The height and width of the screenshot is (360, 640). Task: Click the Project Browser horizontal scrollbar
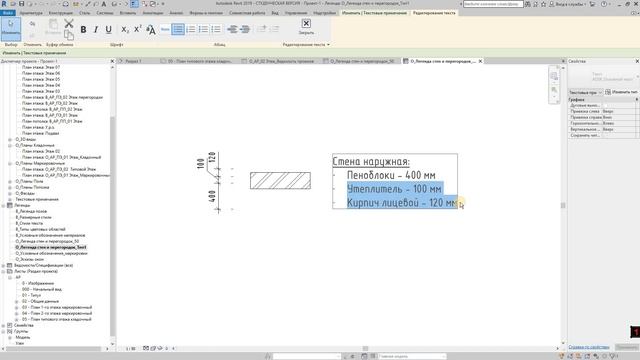(53, 349)
